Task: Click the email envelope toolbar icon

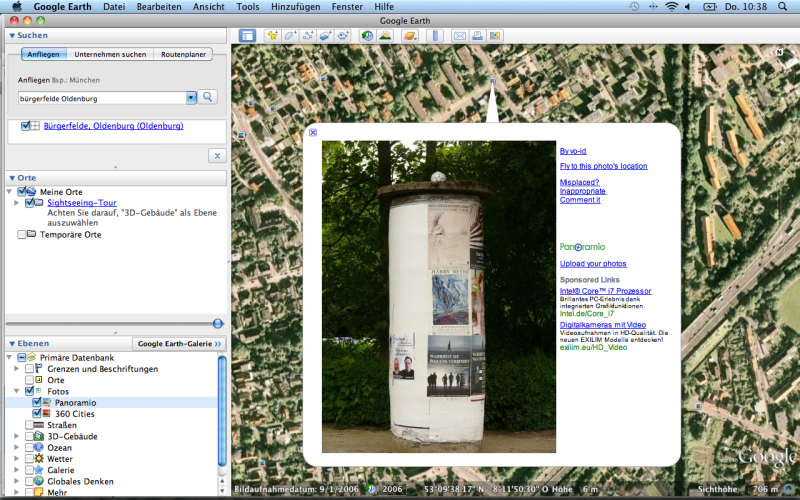Action: 460,36
